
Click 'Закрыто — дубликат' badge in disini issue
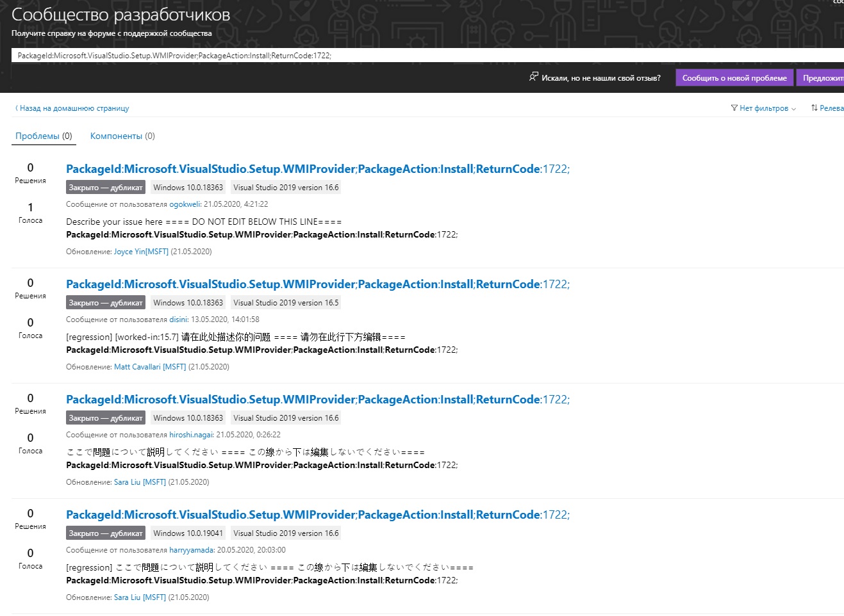point(106,303)
